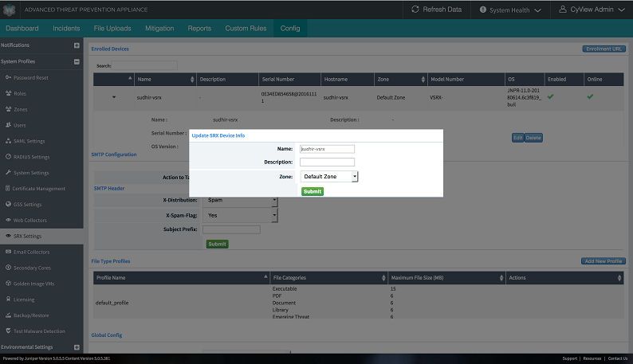Open the Zone dropdown in dialog
The image size is (633, 364).
point(329,176)
